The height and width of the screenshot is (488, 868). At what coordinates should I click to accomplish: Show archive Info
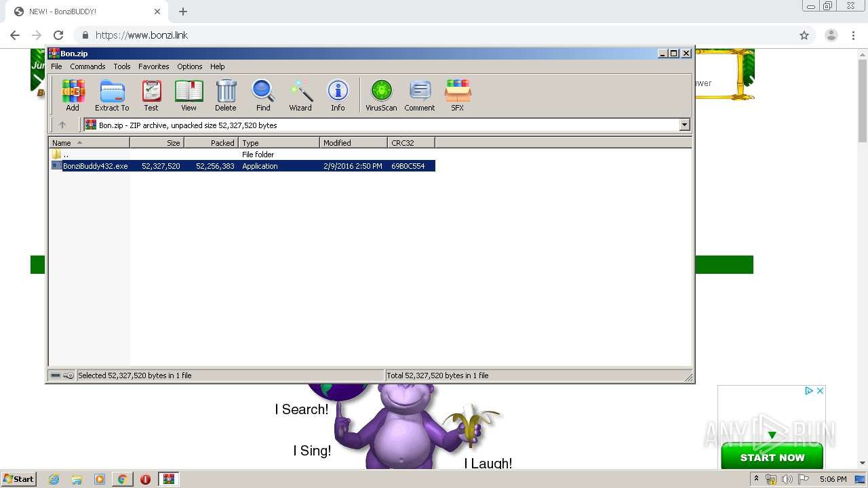[338, 95]
